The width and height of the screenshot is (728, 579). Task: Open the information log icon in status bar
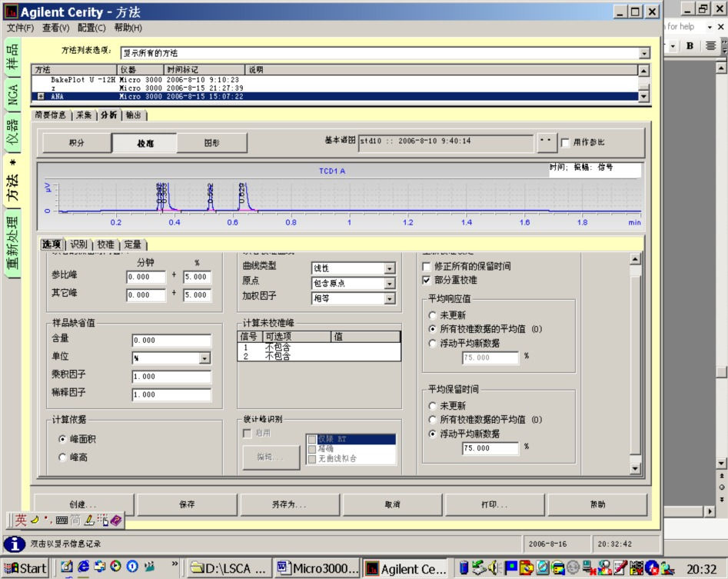coord(15,544)
